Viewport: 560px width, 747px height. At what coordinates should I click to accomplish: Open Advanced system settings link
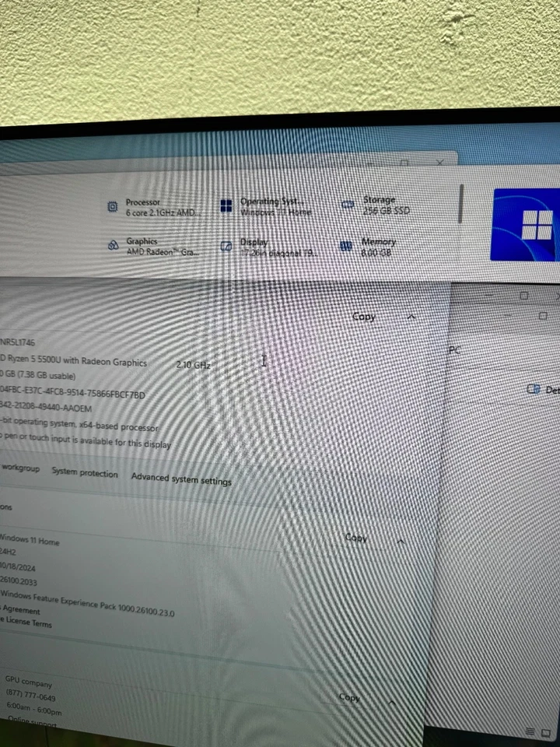click(x=181, y=479)
